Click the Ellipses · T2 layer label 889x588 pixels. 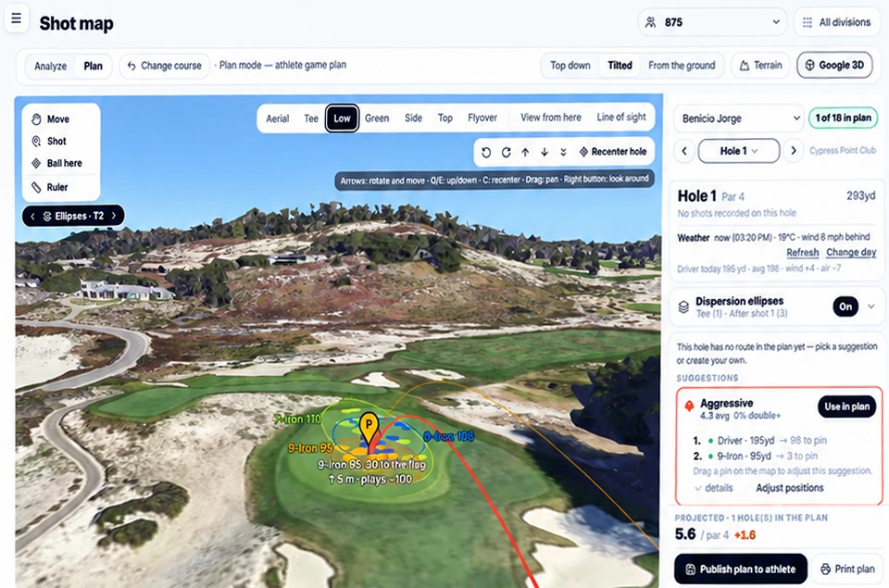(73, 216)
